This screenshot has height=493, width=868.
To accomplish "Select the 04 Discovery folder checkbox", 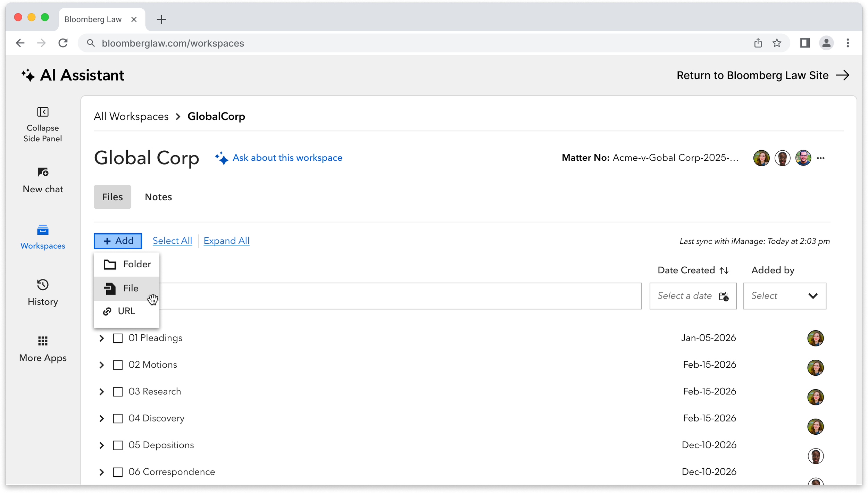I will pyautogui.click(x=118, y=418).
